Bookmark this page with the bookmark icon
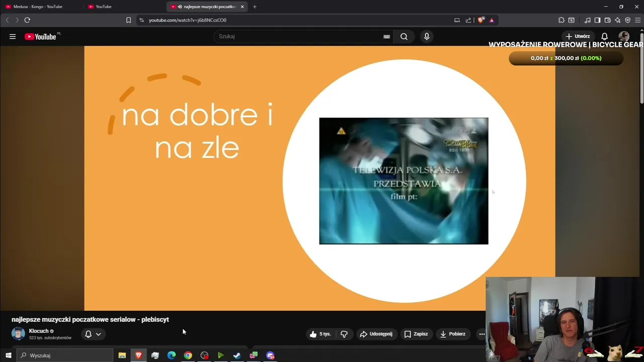 128,20
